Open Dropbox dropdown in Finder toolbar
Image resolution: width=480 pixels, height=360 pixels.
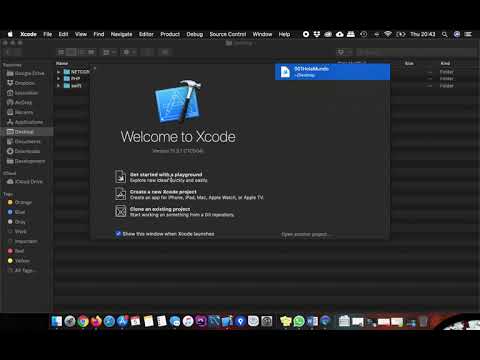[x=344, y=52]
